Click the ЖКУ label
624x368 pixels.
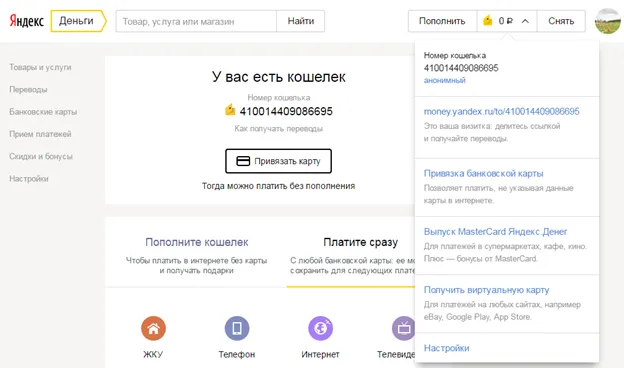[x=153, y=354]
